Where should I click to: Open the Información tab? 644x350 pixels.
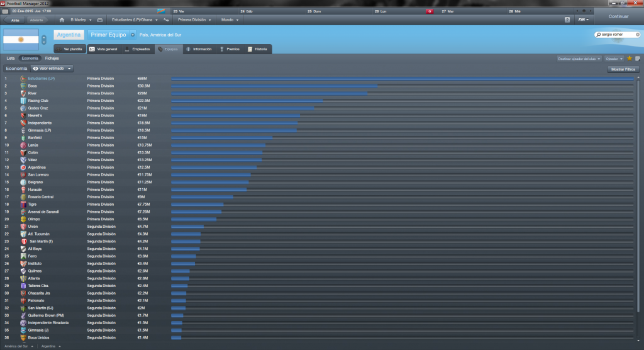(x=199, y=49)
